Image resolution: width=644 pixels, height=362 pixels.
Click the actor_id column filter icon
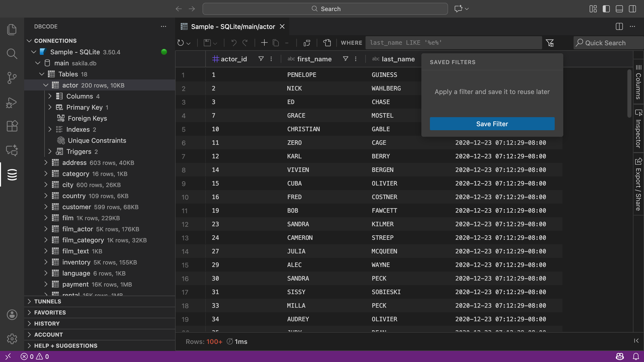coord(261,59)
